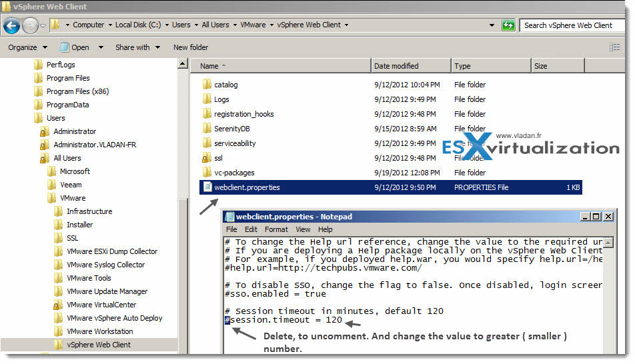The width and height of the screenshot is (635, 364).
Task: Expand the Organize dropdown menu
Action: click(x=27, y=47)
